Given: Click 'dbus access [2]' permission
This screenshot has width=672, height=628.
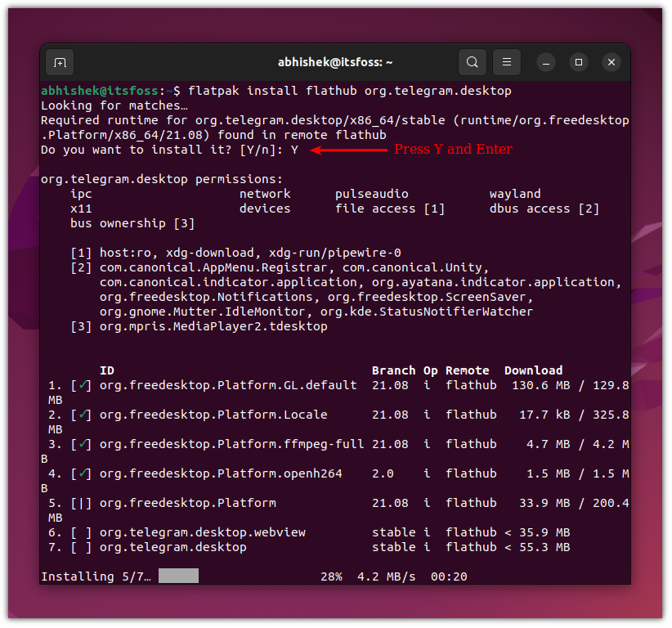Looking at the screenshot, I should tap(544, 209).
